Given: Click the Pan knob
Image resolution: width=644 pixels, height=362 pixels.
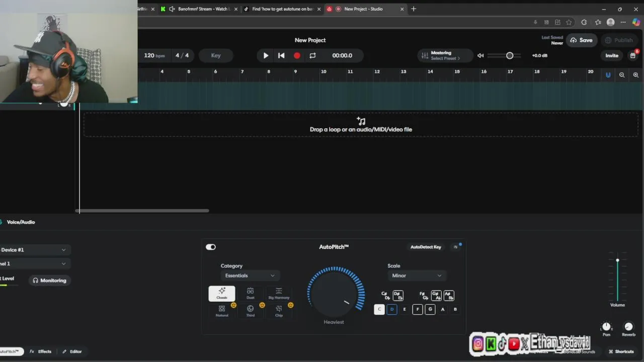Looking at the screenshot, I should [x=606, y=327].
